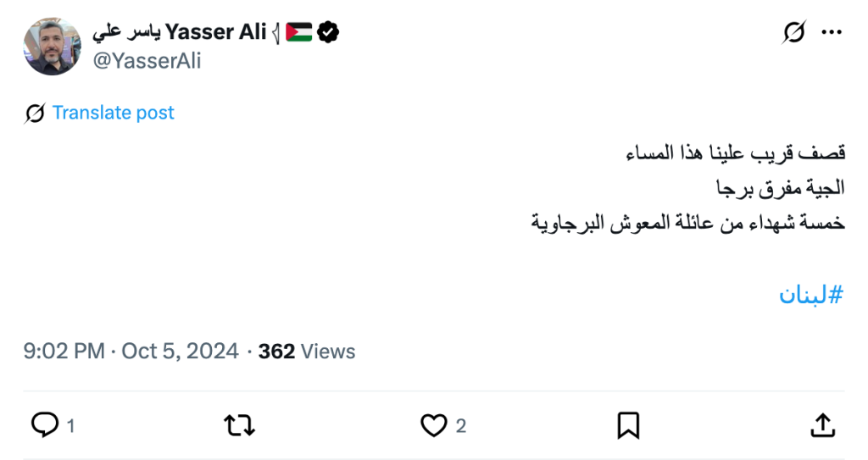Click the reply count of 1

point(71,425)
